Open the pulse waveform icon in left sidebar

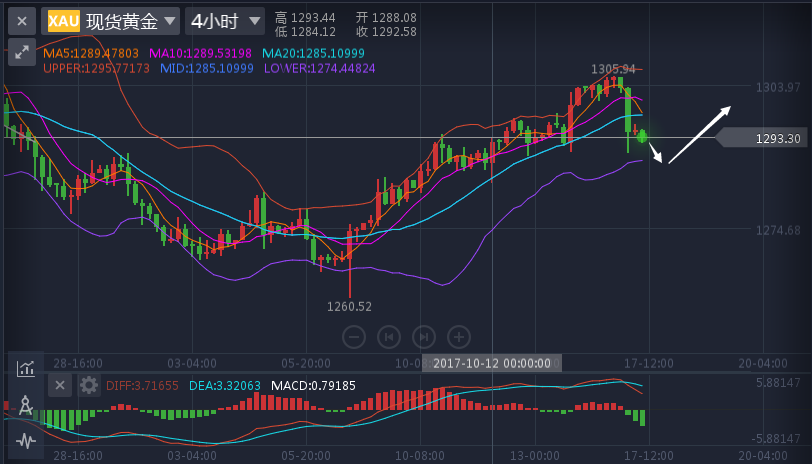[26, 440]
